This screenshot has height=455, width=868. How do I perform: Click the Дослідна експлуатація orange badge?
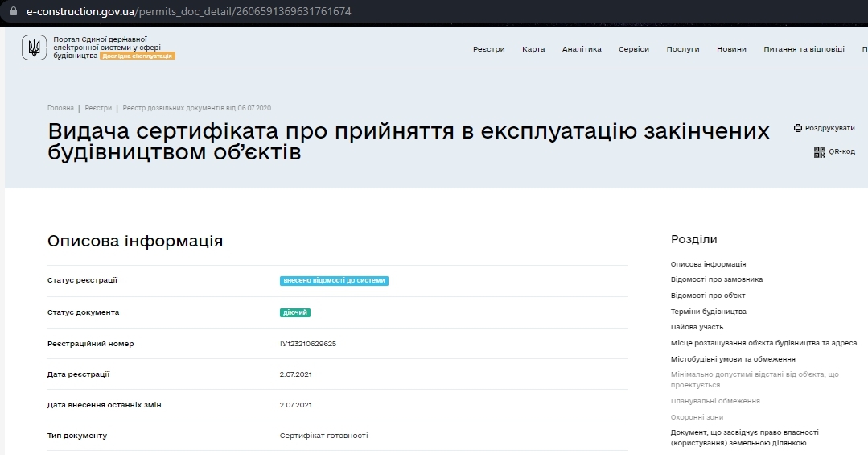point(138,56)
